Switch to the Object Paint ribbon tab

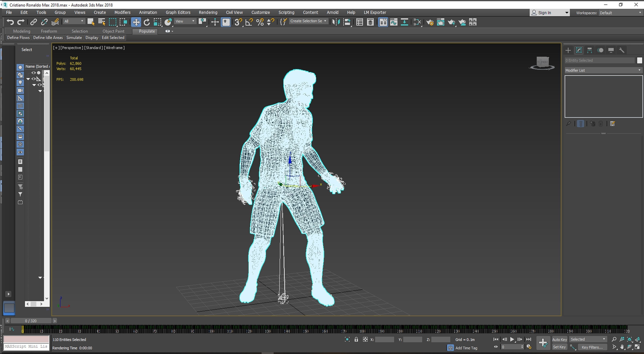click(x=113, y=31)
